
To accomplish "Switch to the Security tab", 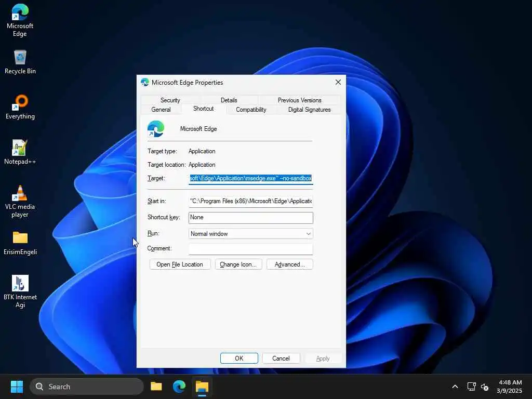I will click(170, 100).
